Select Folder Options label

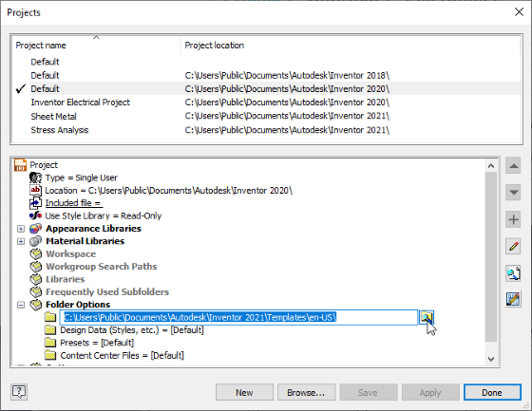click(x=78, y=305)
